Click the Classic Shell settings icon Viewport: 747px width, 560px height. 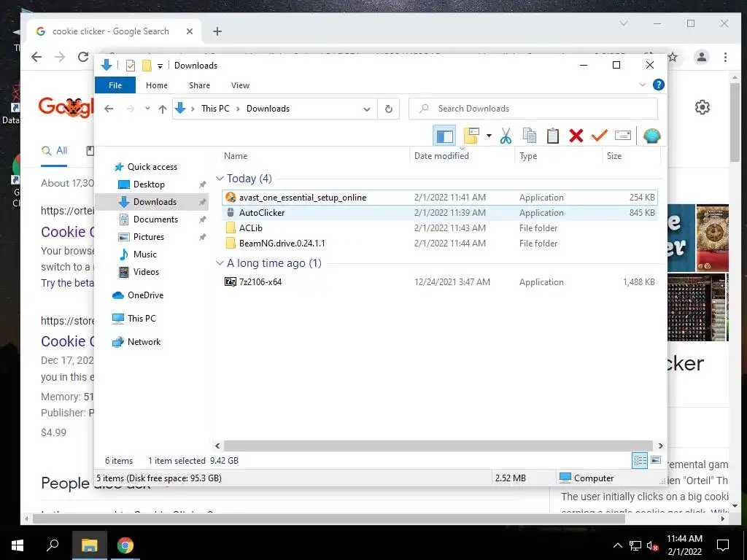(x=651, y=136)
